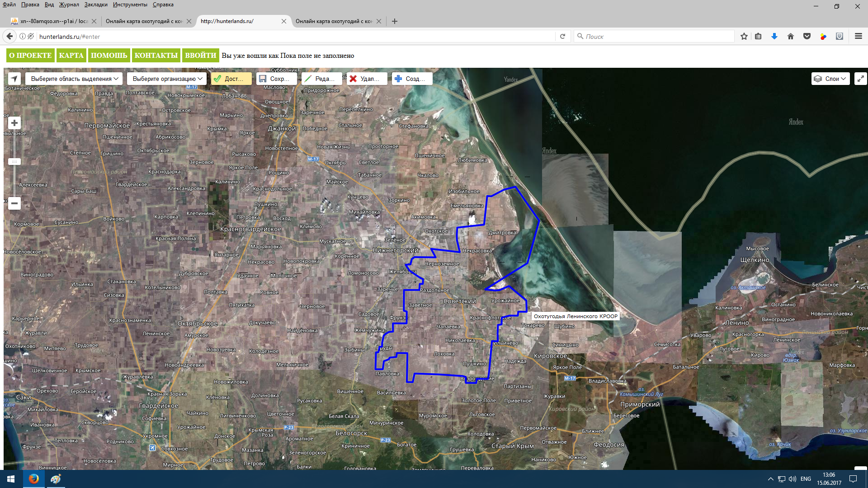Toggle fullscreen map mode
The height and width of the screenshot is (488, 868).
coord(860,79)
